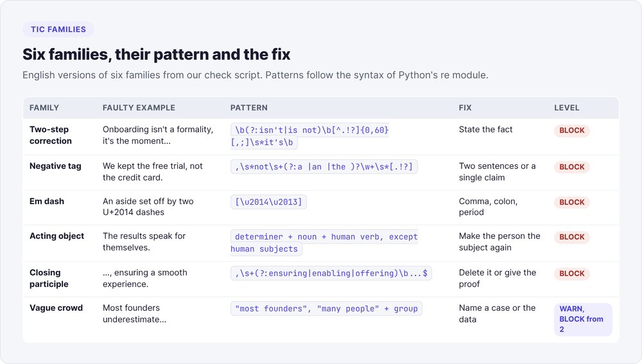Select the 'Two-step correction' family cell

pyautogui.click(x=50, y=135)
